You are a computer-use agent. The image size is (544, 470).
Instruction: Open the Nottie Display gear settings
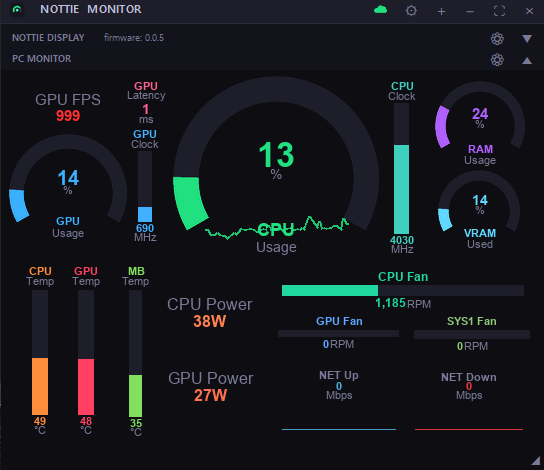pos(497,39)
